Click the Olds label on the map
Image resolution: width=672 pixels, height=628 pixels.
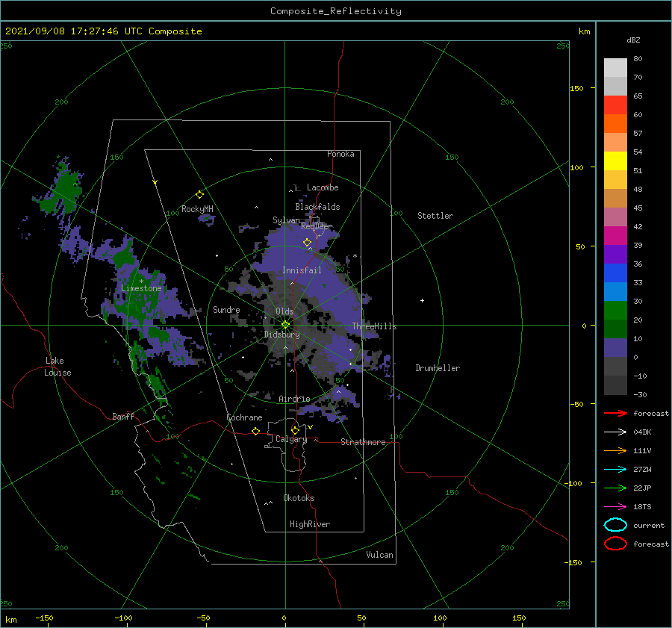(x=284, y=311)
